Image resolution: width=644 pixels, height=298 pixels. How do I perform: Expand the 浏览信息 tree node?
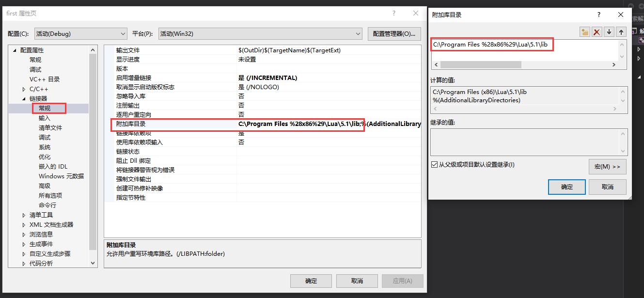24,235
